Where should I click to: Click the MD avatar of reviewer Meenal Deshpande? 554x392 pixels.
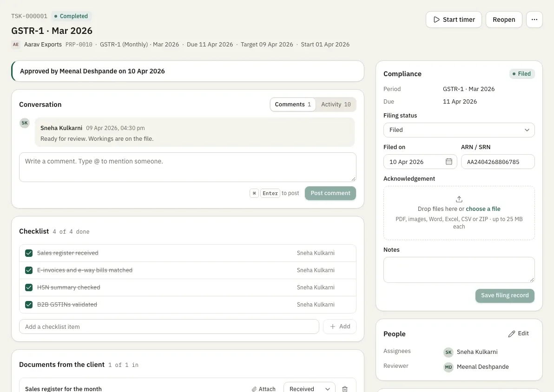point(448,367)
